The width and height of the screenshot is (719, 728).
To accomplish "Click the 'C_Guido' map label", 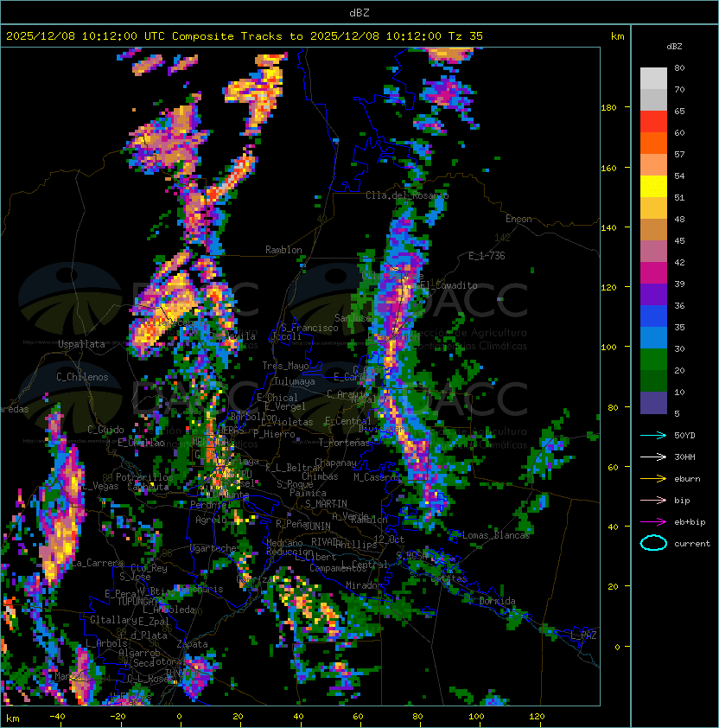I will 105,430.
